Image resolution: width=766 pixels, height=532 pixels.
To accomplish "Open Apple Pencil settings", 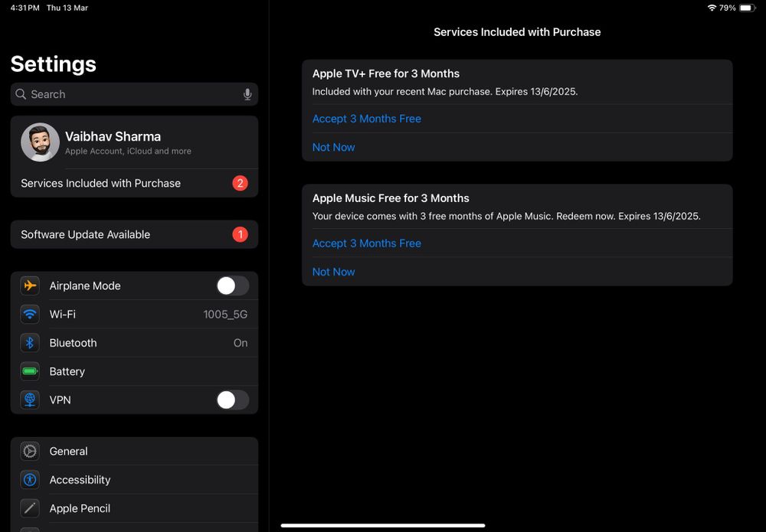I will pos(134,508).
